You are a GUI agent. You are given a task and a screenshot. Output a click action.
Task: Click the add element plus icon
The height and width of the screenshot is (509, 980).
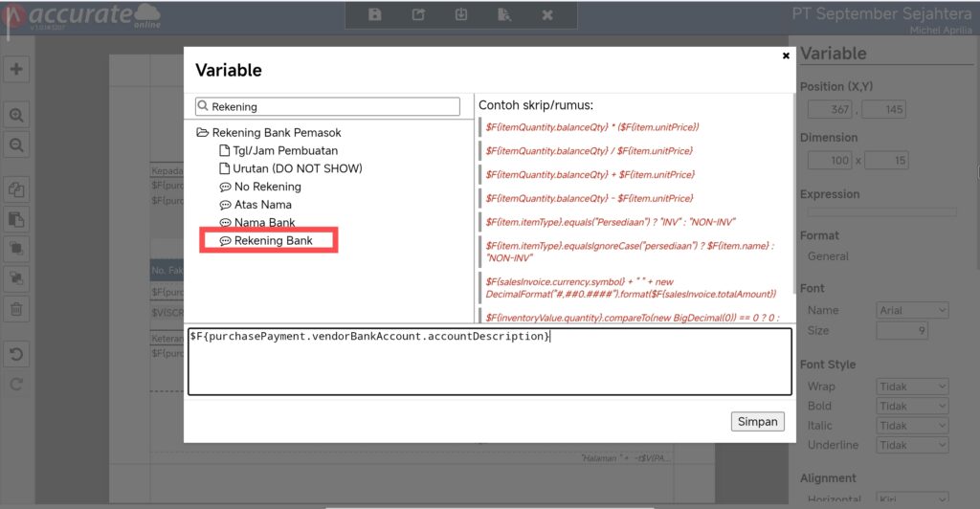[x=16, y=69]
